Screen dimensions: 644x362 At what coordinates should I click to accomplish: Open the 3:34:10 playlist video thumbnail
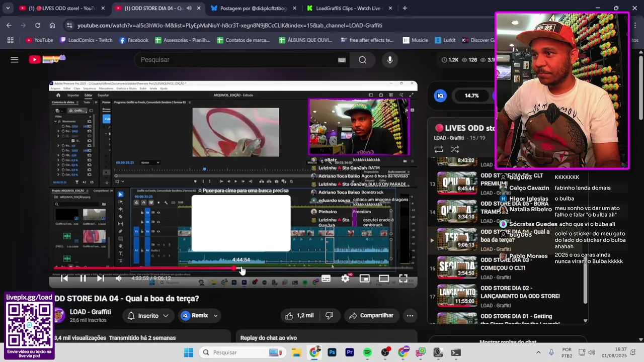456,212
